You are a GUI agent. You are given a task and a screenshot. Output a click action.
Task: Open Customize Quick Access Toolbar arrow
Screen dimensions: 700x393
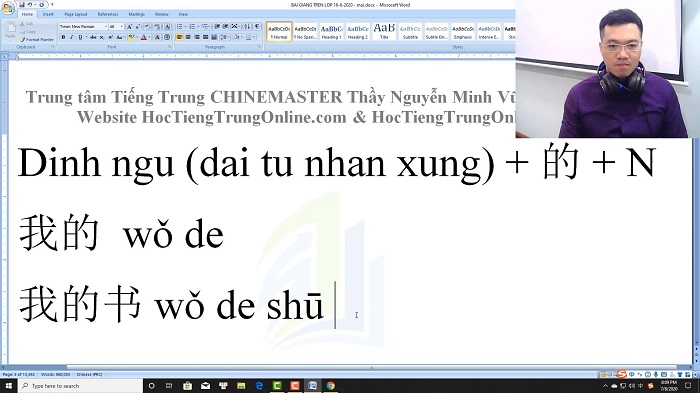(x=52, y=4)
